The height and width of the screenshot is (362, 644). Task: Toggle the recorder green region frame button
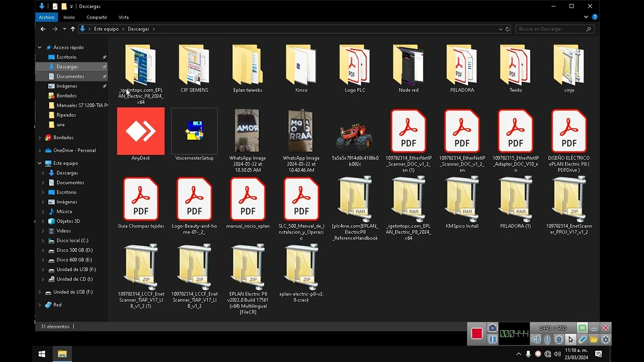582,328
